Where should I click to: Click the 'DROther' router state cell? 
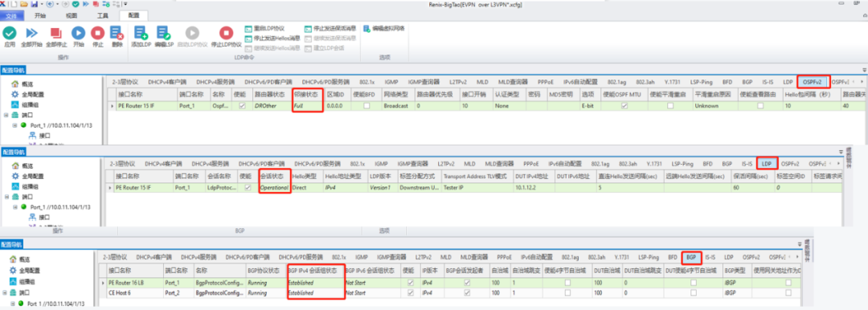272,105
